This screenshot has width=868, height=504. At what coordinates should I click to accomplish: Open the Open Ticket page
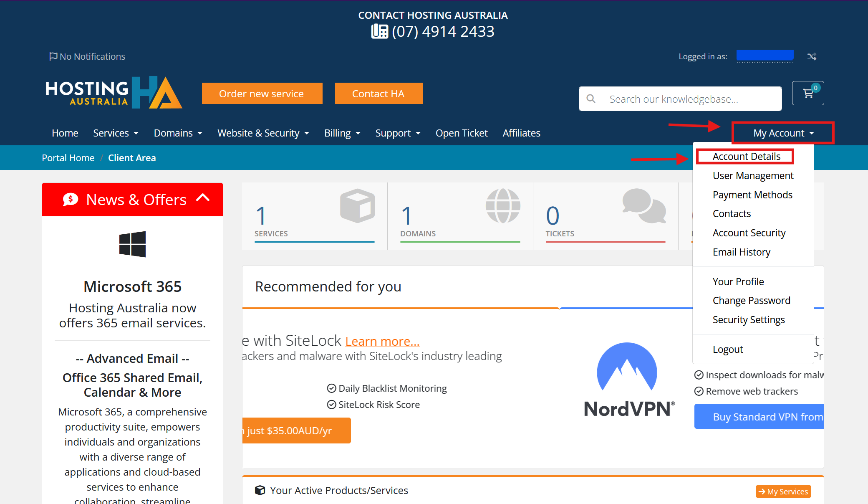[x=462, y=133]
